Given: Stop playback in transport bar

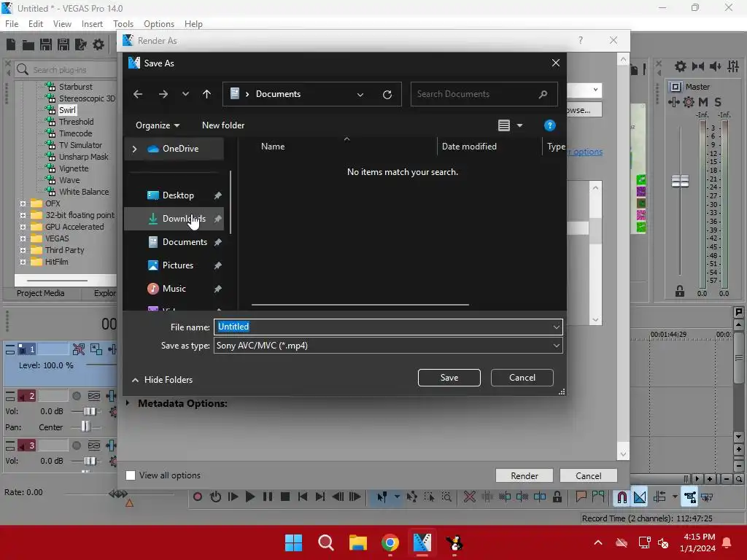Looking at the screenshot, I should pos(285,497).
